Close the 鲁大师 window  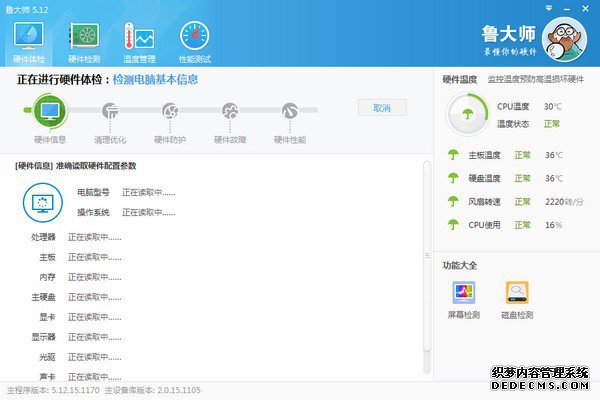tap(585, 8)
